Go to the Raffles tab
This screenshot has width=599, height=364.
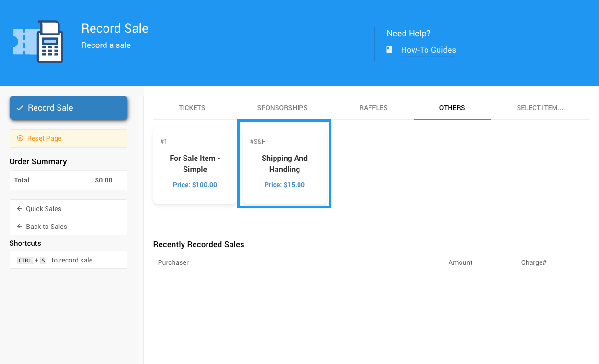[x=373, y=108]
